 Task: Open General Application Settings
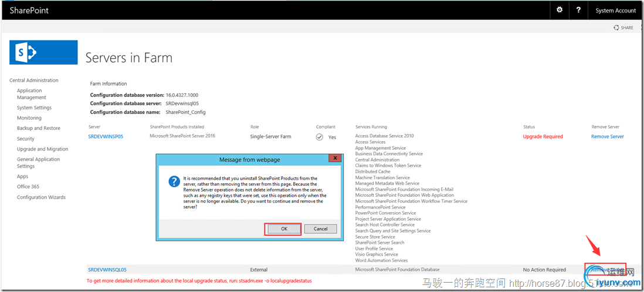tap(38, 162)
